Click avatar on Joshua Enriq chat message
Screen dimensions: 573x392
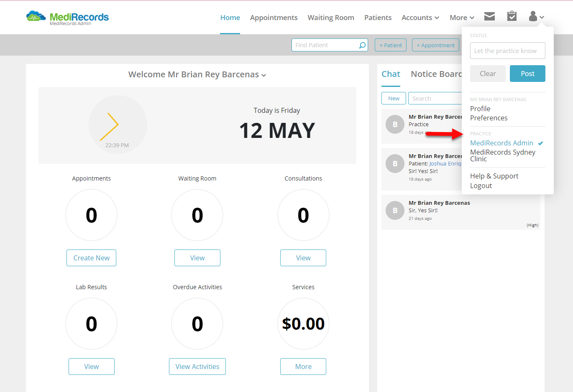click(x=395, y=164)
